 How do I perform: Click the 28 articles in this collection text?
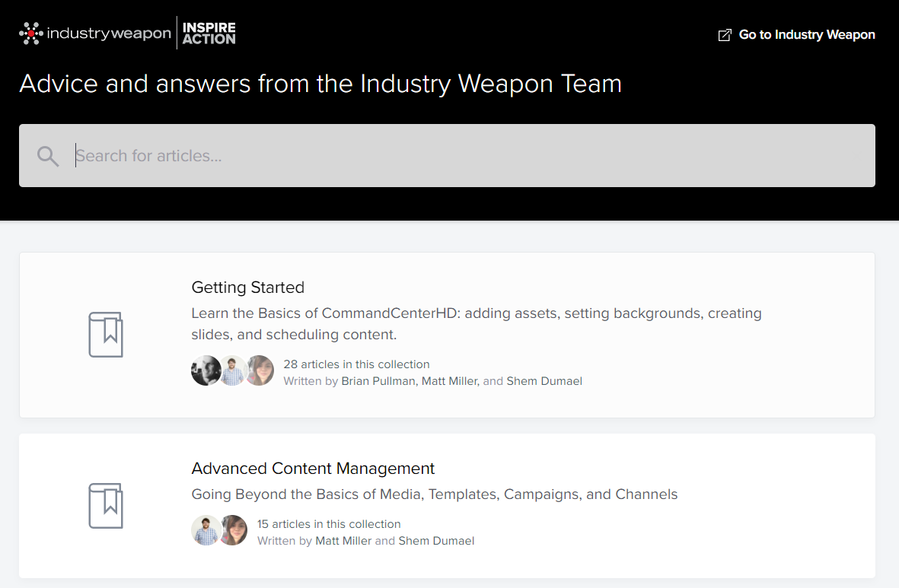[x=356, y=364]
